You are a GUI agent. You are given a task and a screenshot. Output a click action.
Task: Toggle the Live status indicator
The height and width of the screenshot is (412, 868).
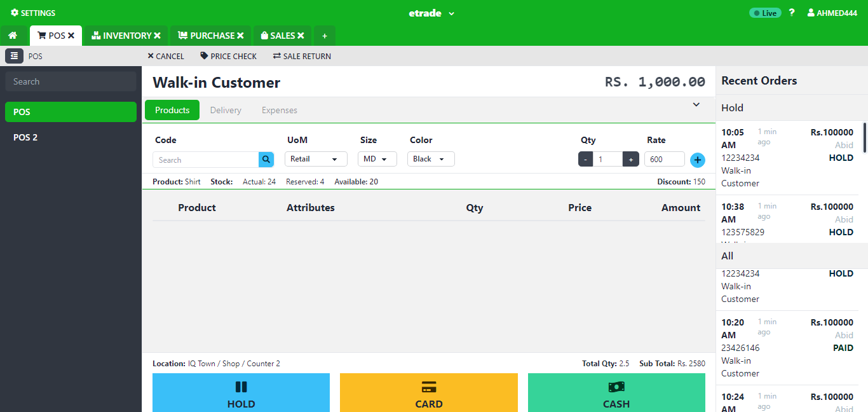pos(765,13)
